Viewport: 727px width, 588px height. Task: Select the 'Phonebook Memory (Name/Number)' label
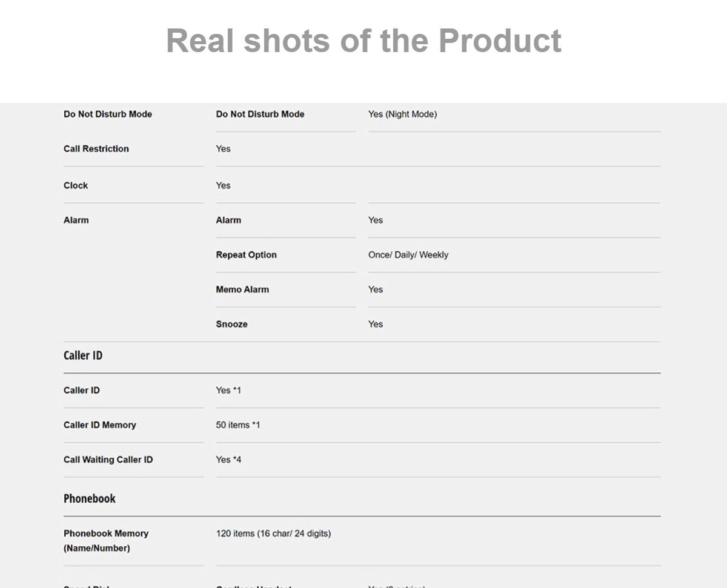[x=106, y=540]
